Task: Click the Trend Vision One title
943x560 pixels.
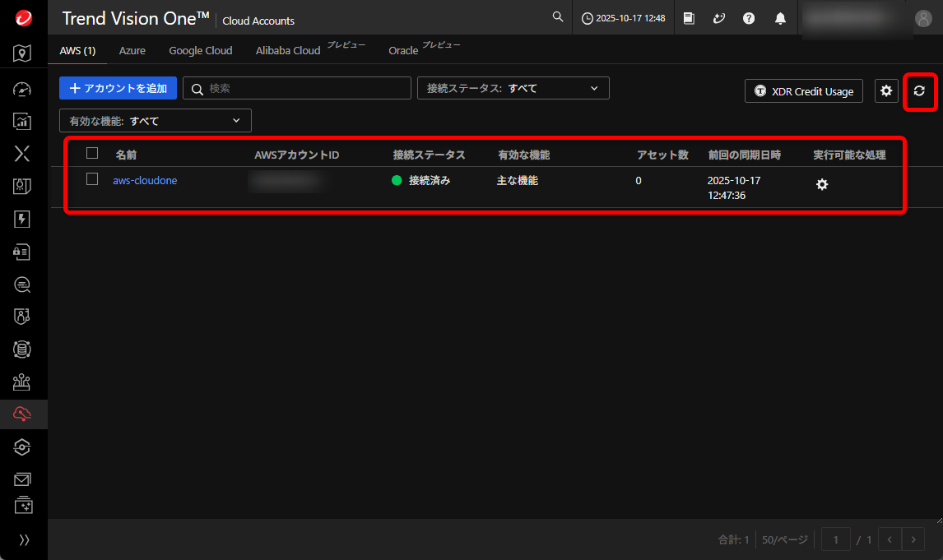Action: [x=136, y=19]
